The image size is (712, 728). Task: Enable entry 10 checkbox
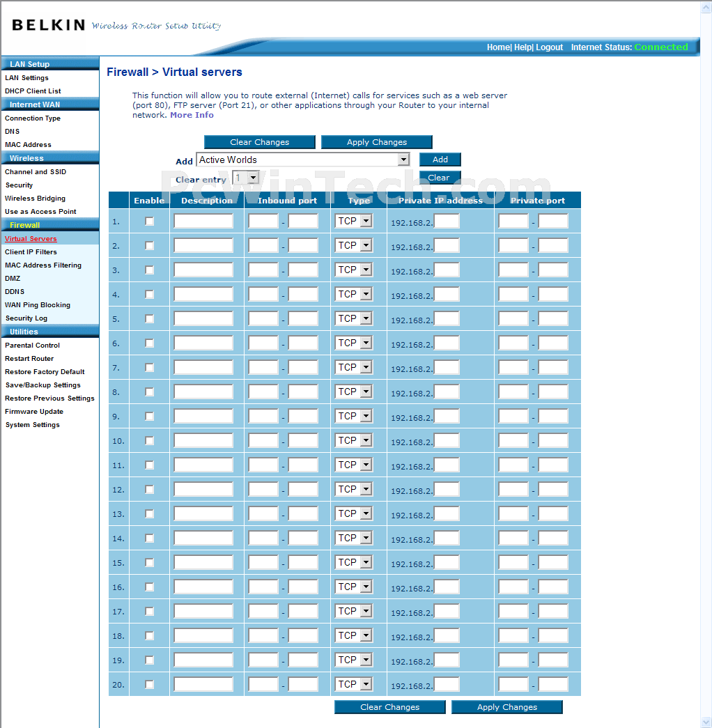pos(149,440)
